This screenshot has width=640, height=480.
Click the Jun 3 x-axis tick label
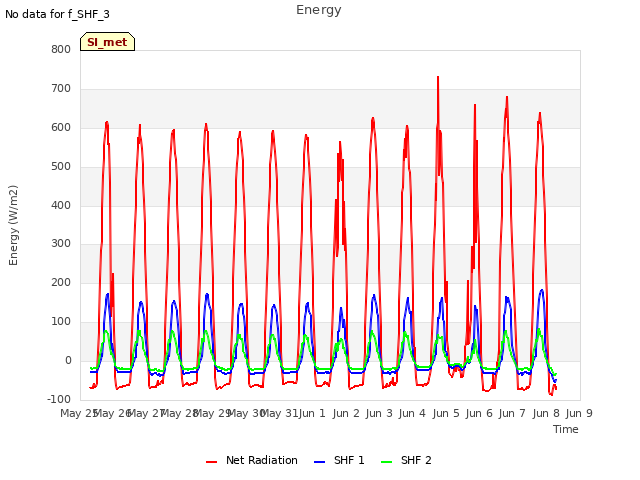[379, 413]
